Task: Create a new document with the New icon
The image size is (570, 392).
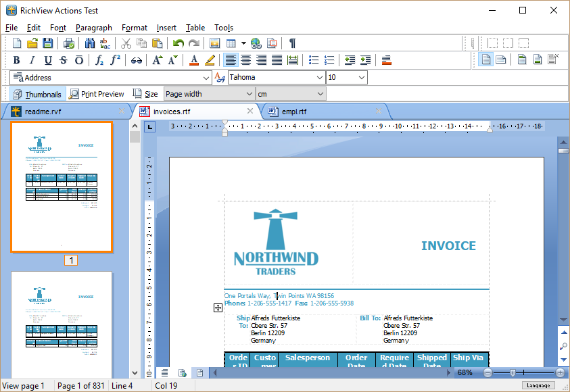Action: pos(17,43)
